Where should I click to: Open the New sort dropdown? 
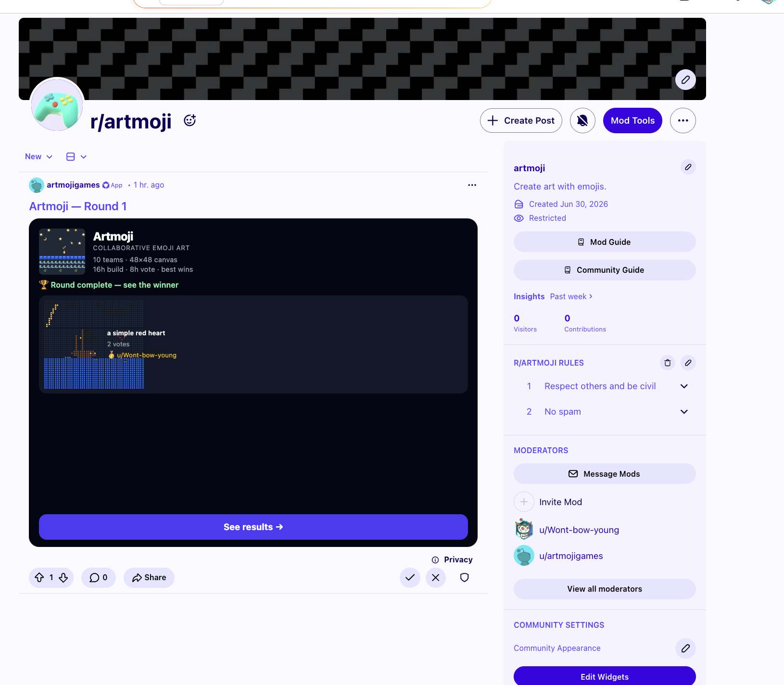[x=38, y=157]
